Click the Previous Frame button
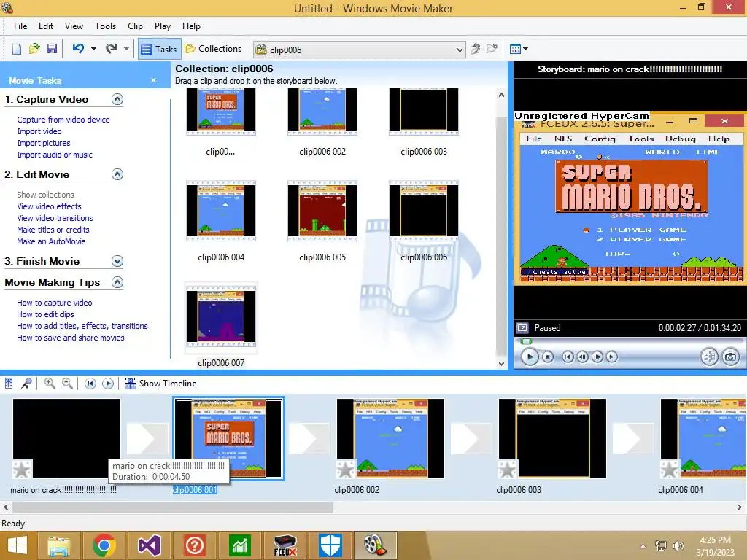 582,357
